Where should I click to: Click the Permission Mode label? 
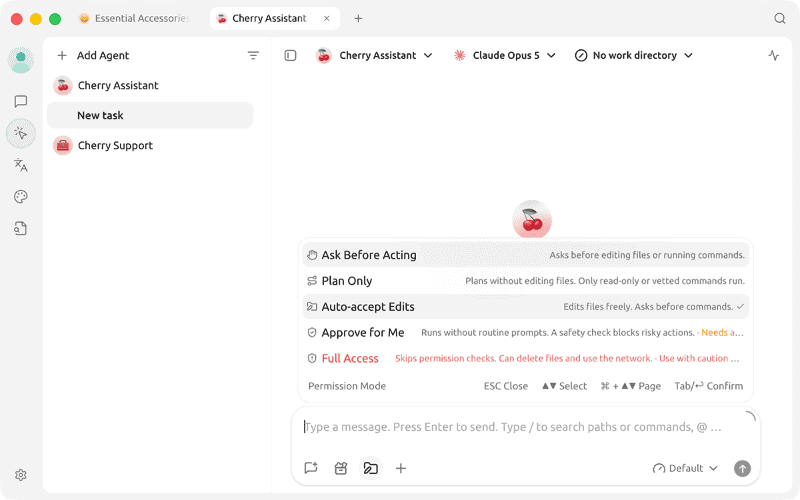pyautogui.click(x=347, y=386)
